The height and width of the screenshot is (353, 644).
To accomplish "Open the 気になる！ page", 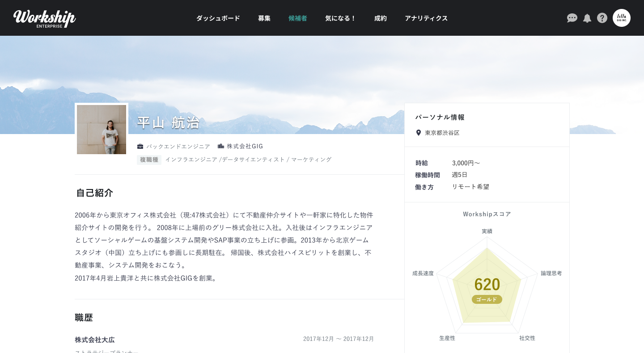I will (x=340, y=18).
